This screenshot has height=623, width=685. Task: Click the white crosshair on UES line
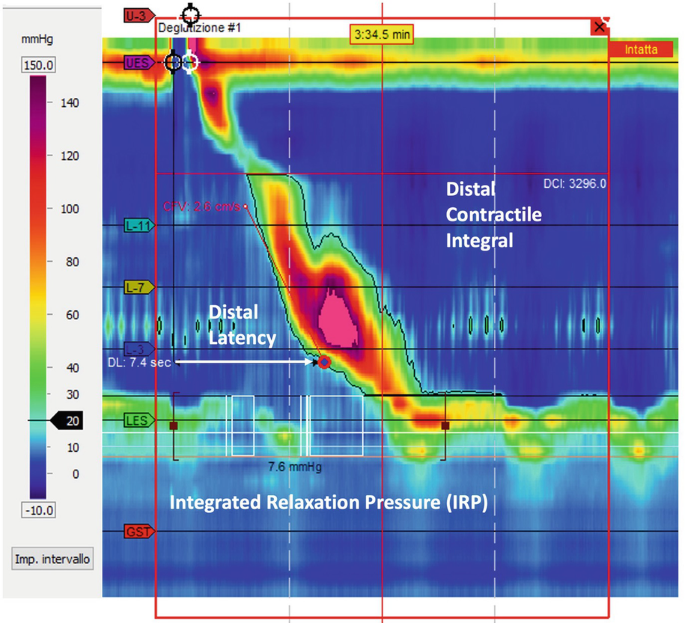pos(191,63)
